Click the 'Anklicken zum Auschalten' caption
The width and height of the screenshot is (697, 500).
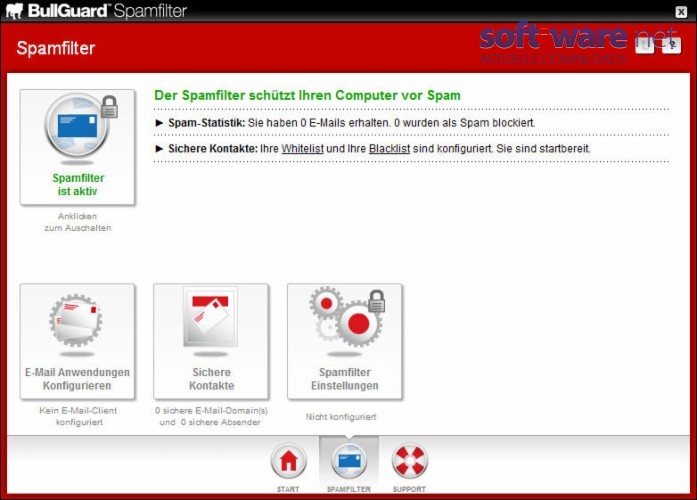tap(78, 222)
